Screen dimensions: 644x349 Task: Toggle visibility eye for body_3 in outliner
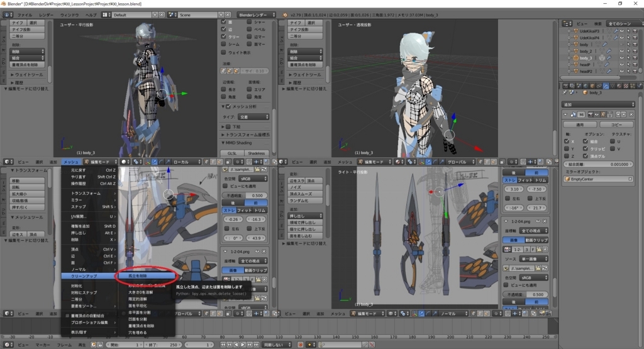pyautogui.click(x=622, y=58)
